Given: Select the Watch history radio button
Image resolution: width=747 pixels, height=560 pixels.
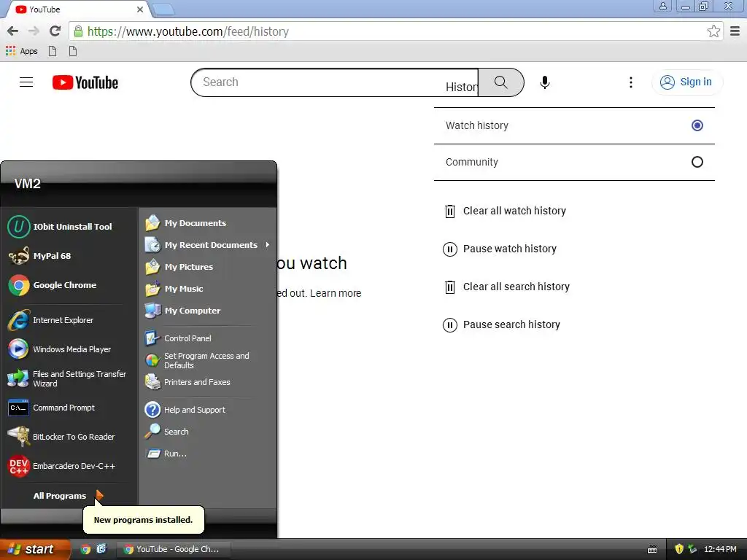Looking at the screenshot, I should click(697, 125).
